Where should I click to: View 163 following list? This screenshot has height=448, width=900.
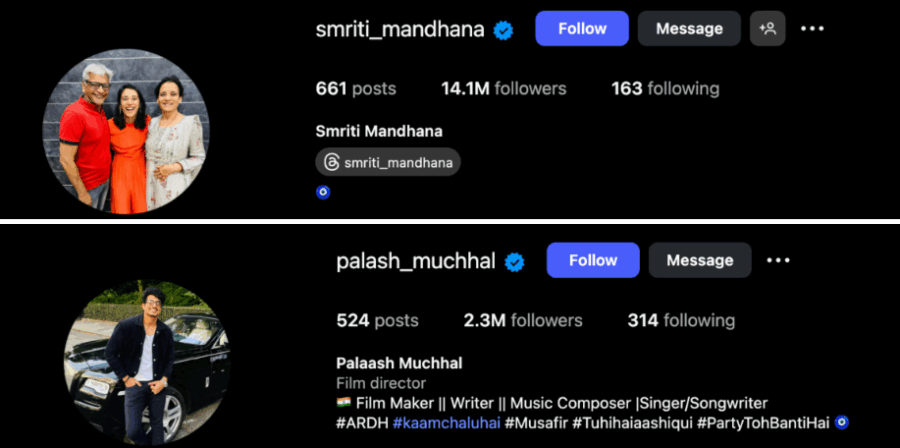point(665,89)
